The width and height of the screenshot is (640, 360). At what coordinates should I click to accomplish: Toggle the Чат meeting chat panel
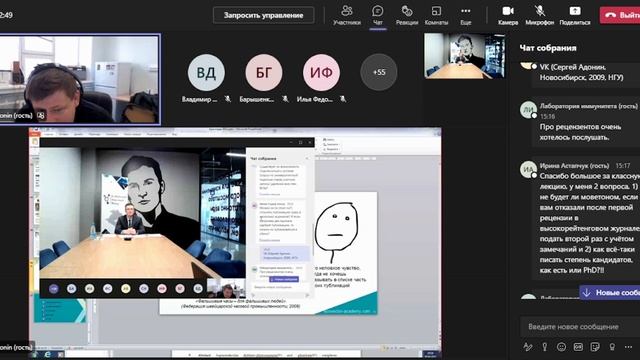(x=378, y=15)
